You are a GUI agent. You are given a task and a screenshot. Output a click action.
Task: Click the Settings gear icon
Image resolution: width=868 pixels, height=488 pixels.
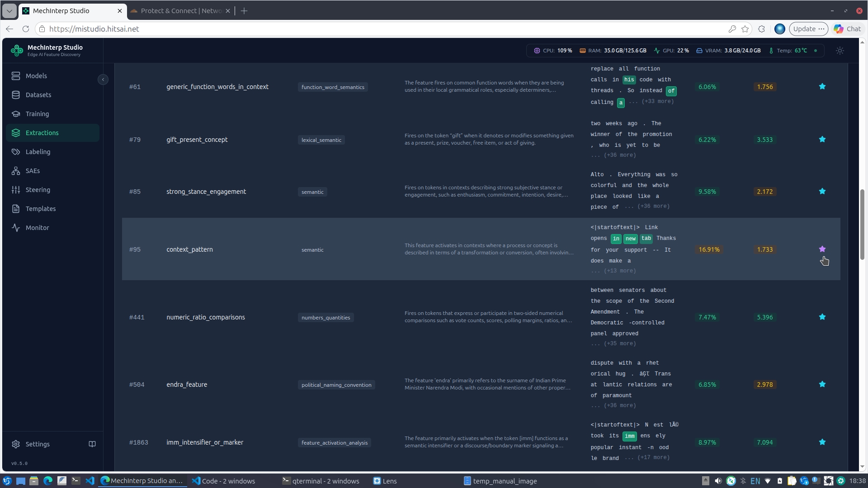[x=16, y=444]
